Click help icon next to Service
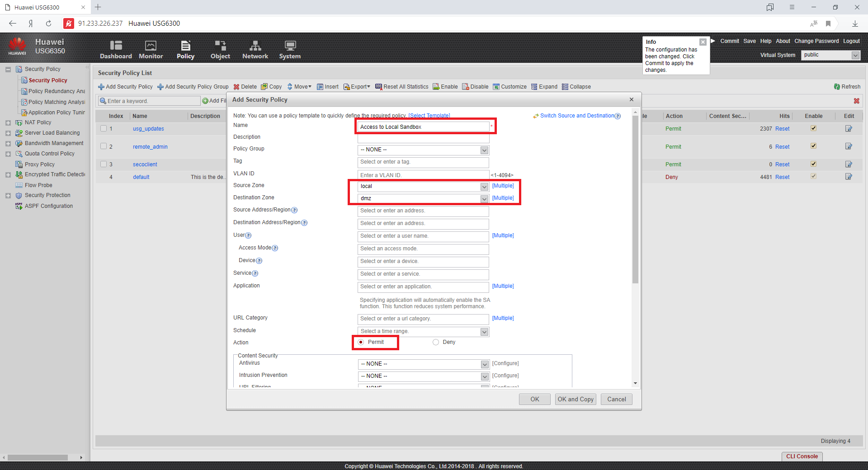Image resolution: width=868 pixels, height=470 pixels. [255, 273]
